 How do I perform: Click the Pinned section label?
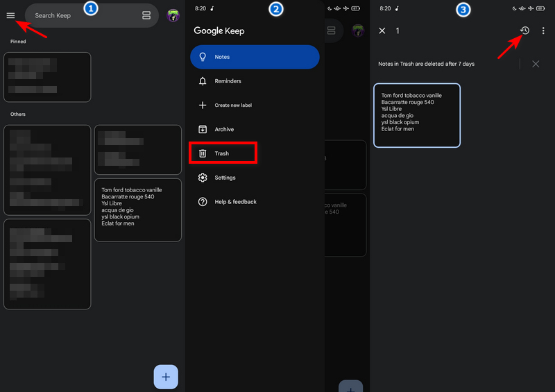click(18, 42)
